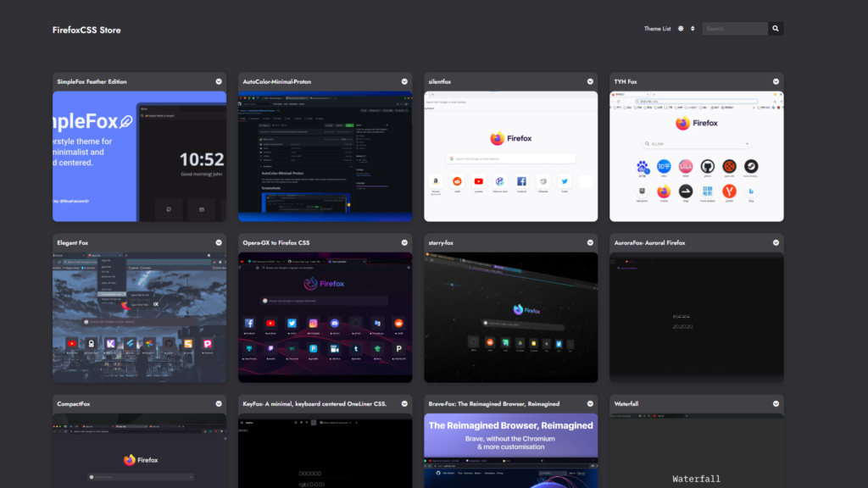Expand the AuroraFox- Auroral Firefox chevron
This screenshot has width=868, height=488.
[x=776, y=242]
